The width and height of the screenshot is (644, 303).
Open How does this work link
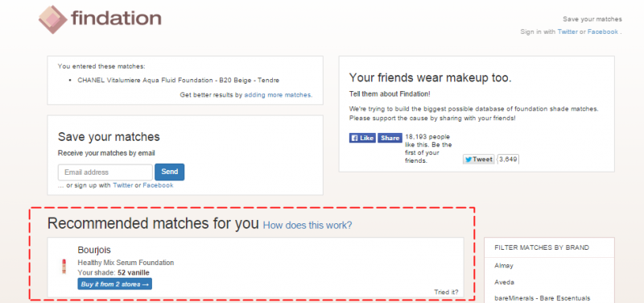[308, 226]
